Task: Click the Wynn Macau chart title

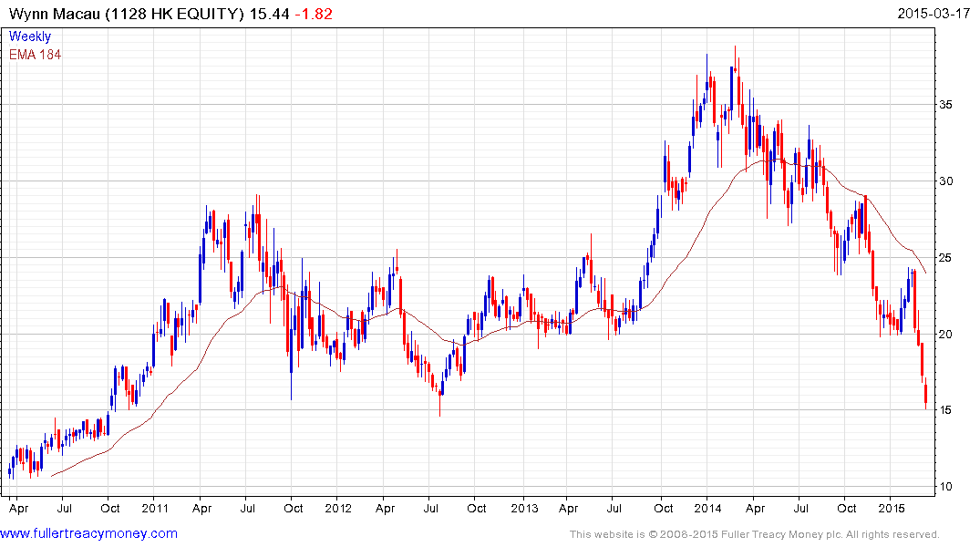Action: click(x=127, y=14)
